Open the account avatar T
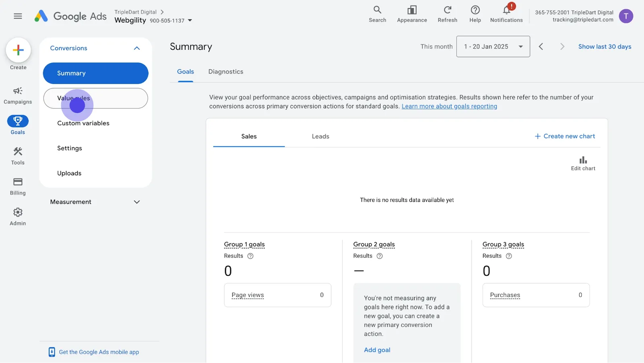Viewport: 644px width, 363px height. 626,16
